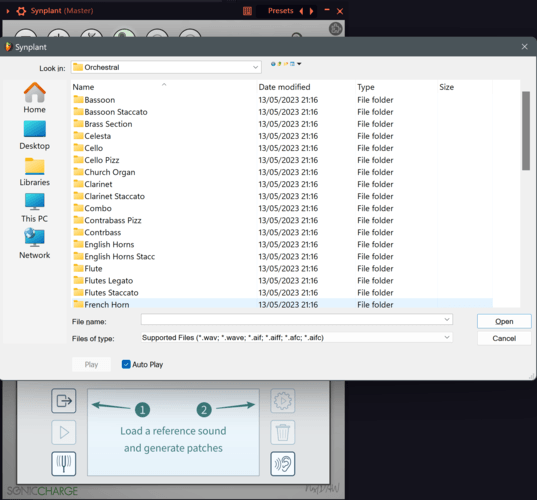Create a new folder in dialog
Image resolution: width=537 pixels, height=500 pixels.
[x=286, y=64]
